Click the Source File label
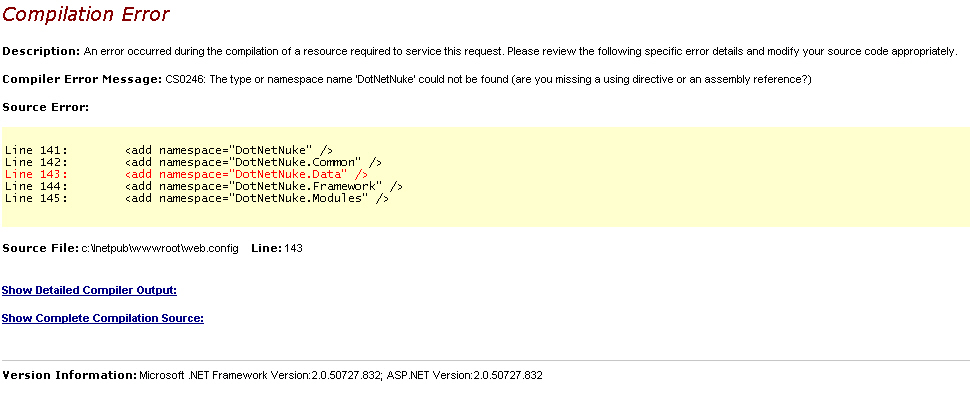The width and height of the screenshot is (970, 394). click(x=40, y=248)
